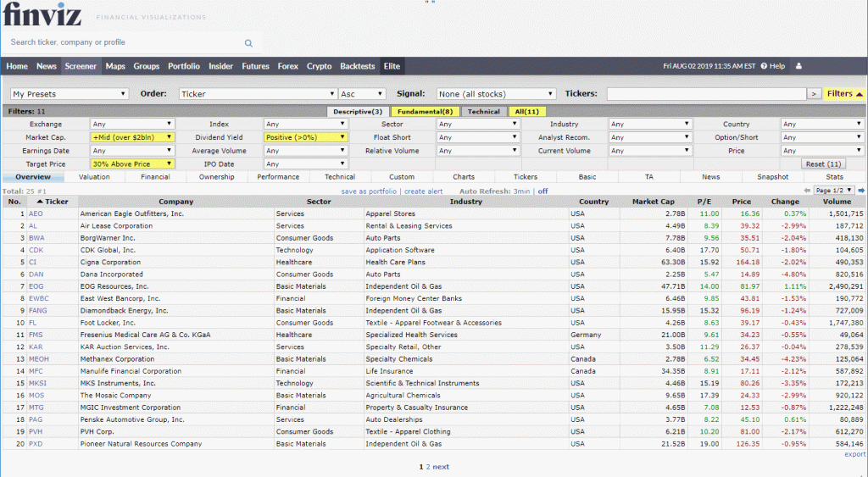The image size is (868, 477).
Task: Click the finviz logo
Action: click(x=42, y=14)
